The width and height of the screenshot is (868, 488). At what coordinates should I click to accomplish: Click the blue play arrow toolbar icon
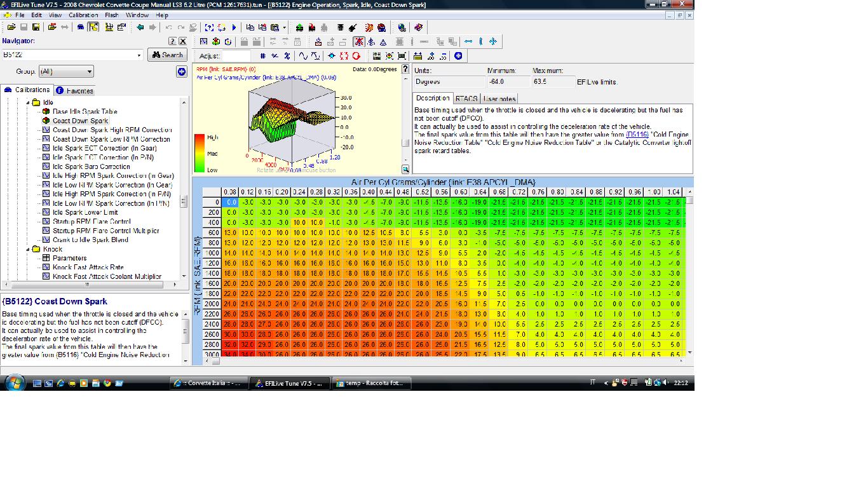point(234,27)
